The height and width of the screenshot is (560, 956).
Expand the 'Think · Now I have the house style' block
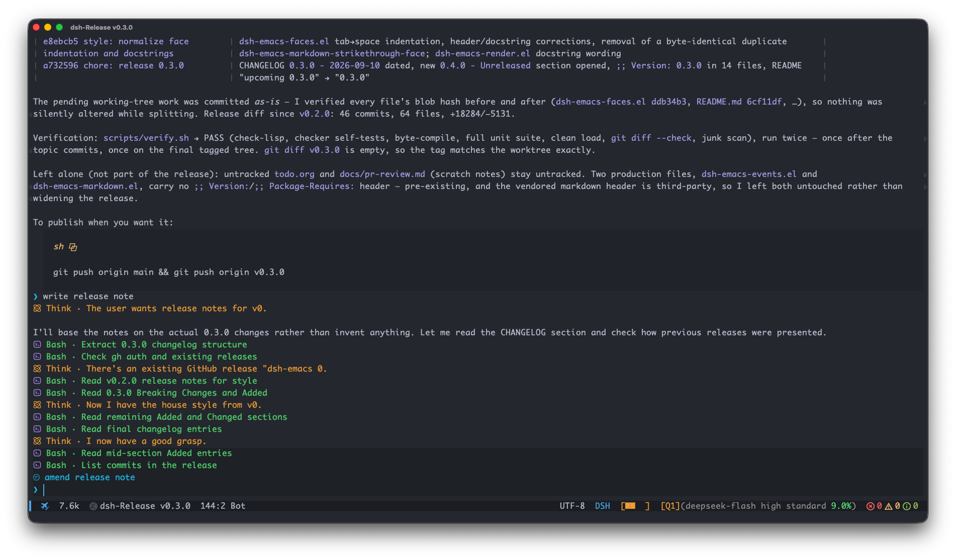pos(147,405)
